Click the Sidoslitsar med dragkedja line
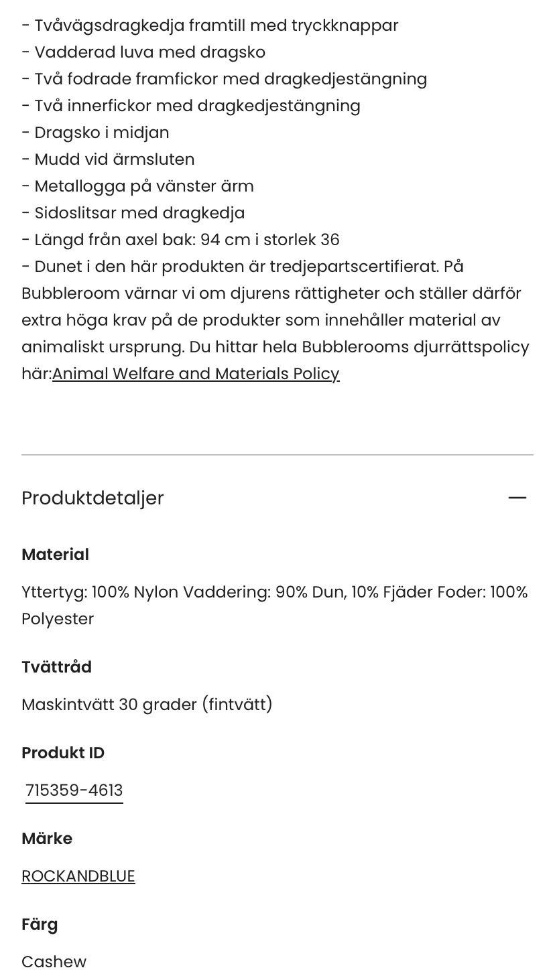This screenshot has width=555, height=980. (x=133, y=213)
